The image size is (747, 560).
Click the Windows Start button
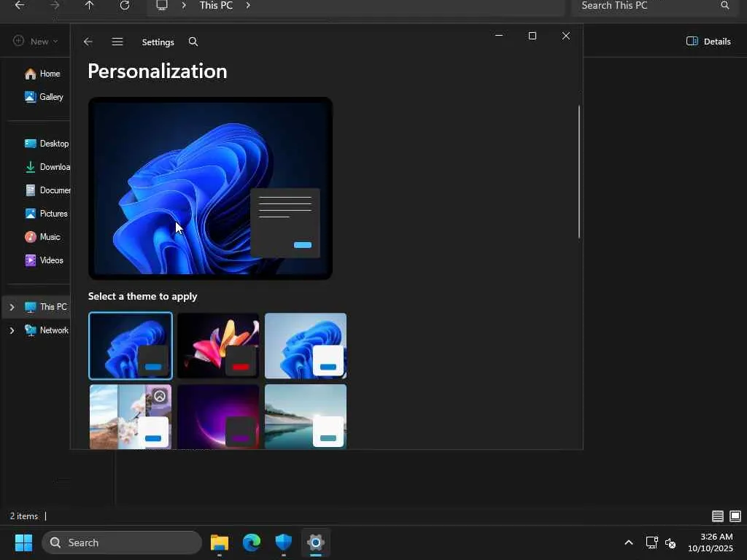click(x=23, y=542)
